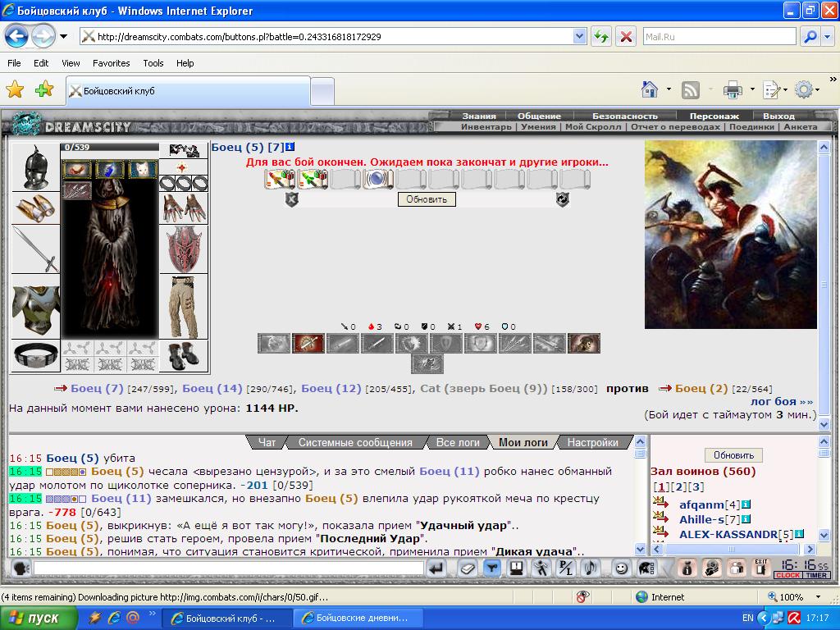The image size is (840, 630).
Task: Expand the Print button dropdown arrow
Action: (x=752, y=89)
